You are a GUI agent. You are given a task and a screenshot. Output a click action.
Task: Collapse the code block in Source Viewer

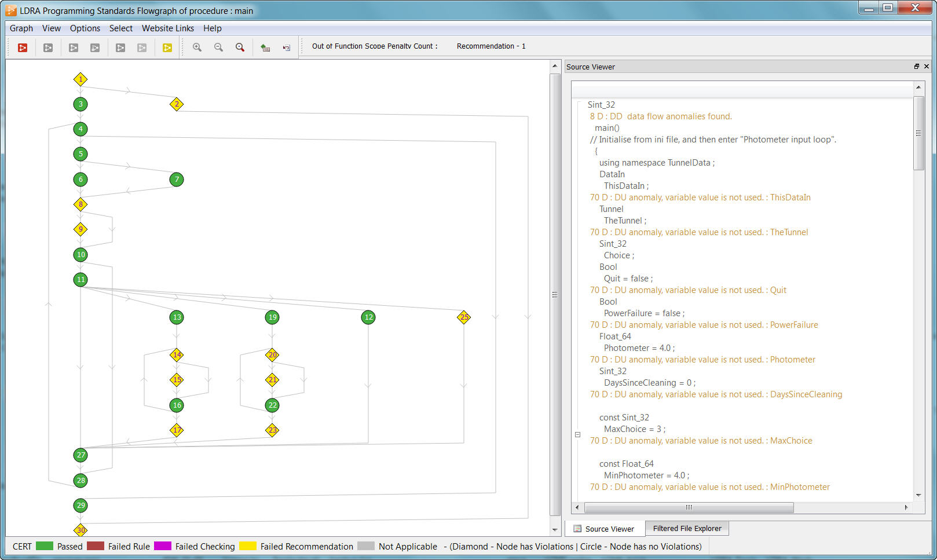(x=577, y=434)
